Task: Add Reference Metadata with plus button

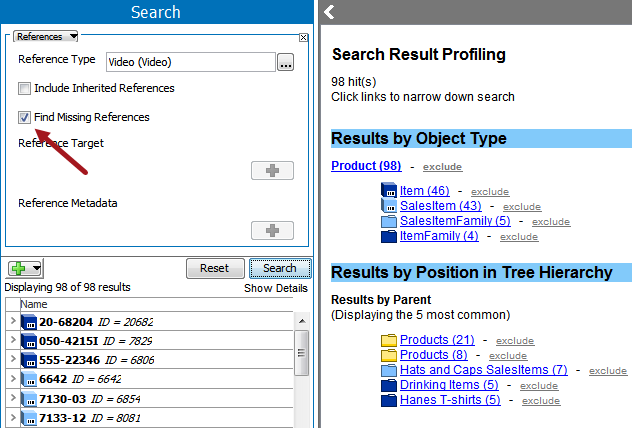Action: (272, 231)
